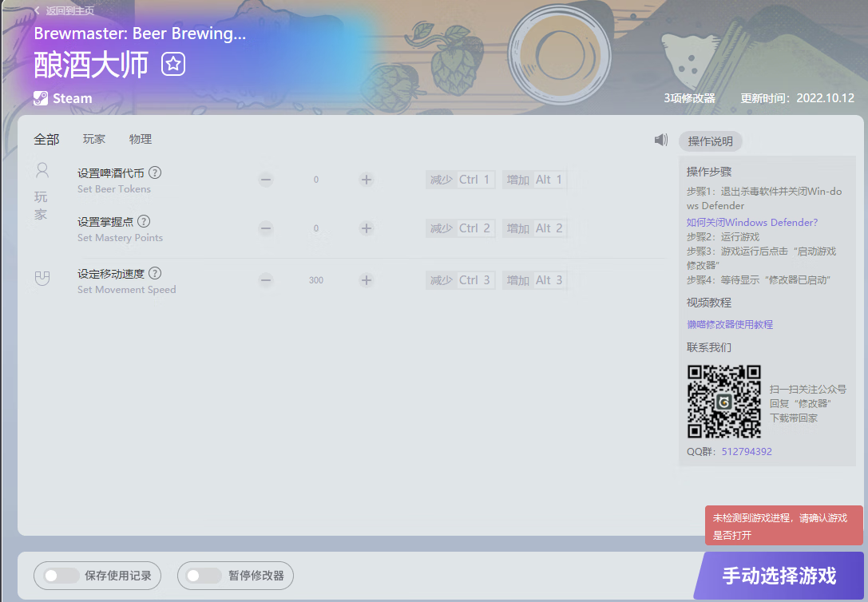
Task: Click the 减少 Ctrl 2 hotkey box
Action: tap(461, 228)
